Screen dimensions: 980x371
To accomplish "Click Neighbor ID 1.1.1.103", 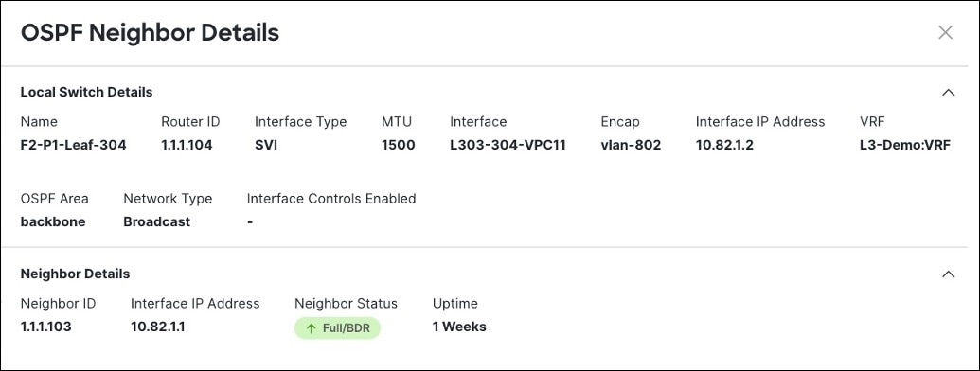I will (x=45, y=327).
